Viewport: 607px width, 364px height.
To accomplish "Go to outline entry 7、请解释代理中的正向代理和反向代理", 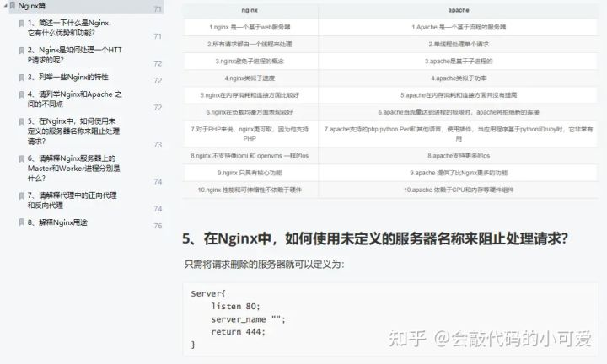I will 72,201.
